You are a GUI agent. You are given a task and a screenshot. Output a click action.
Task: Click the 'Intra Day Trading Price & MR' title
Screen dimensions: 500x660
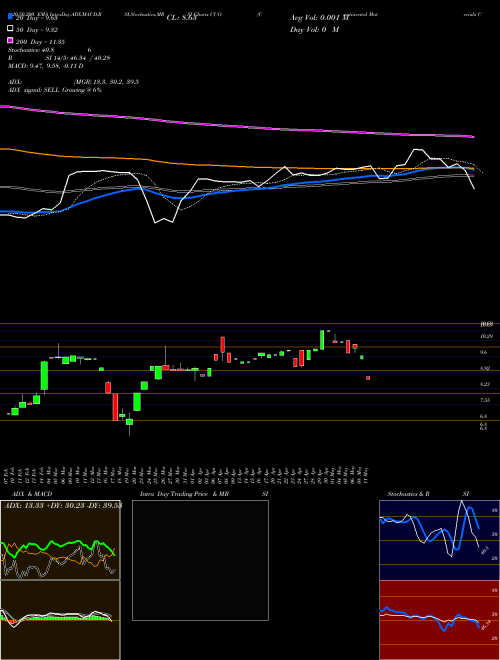[x=184, y=494]
